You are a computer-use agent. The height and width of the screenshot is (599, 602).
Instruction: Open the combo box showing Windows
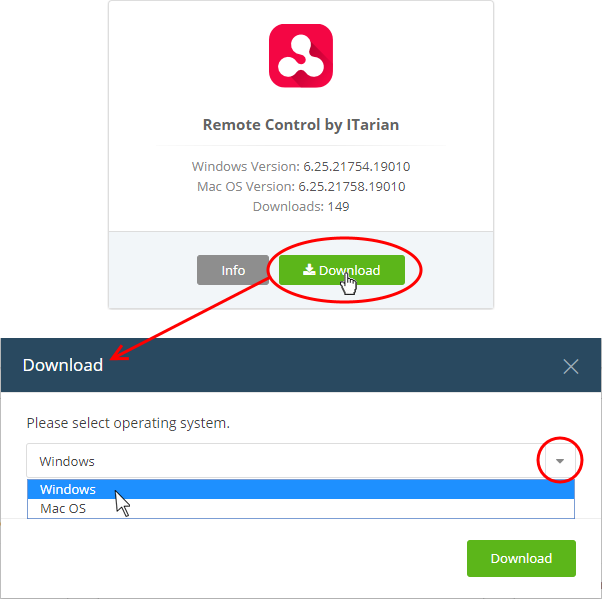(301, 461)
